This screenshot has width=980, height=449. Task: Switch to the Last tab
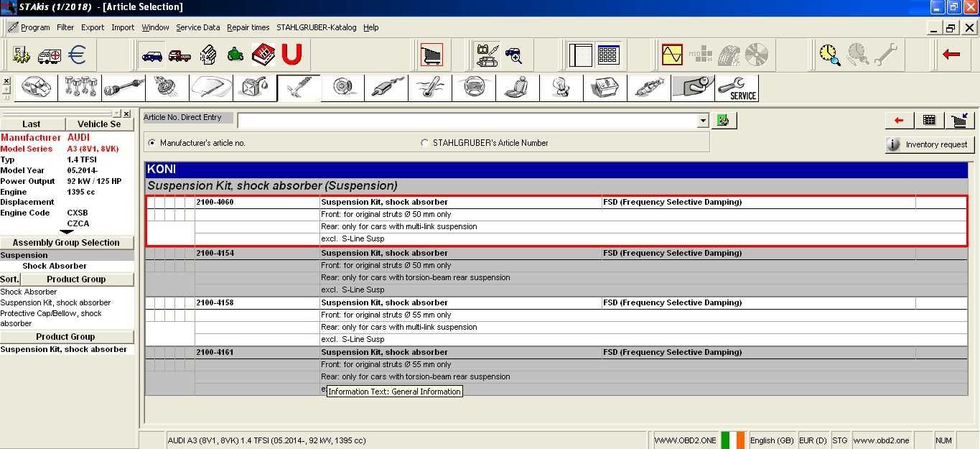(32, 124)
